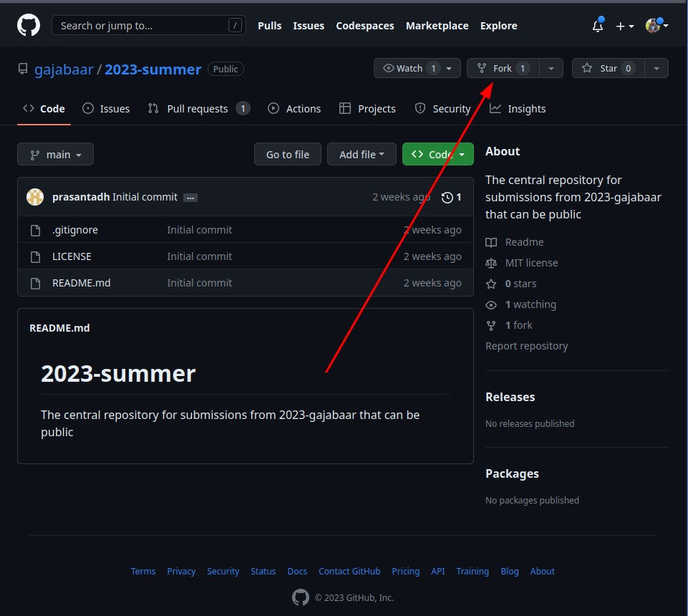Open the GitHub home logo
688x616 pixels.
[x=29, y=25]
